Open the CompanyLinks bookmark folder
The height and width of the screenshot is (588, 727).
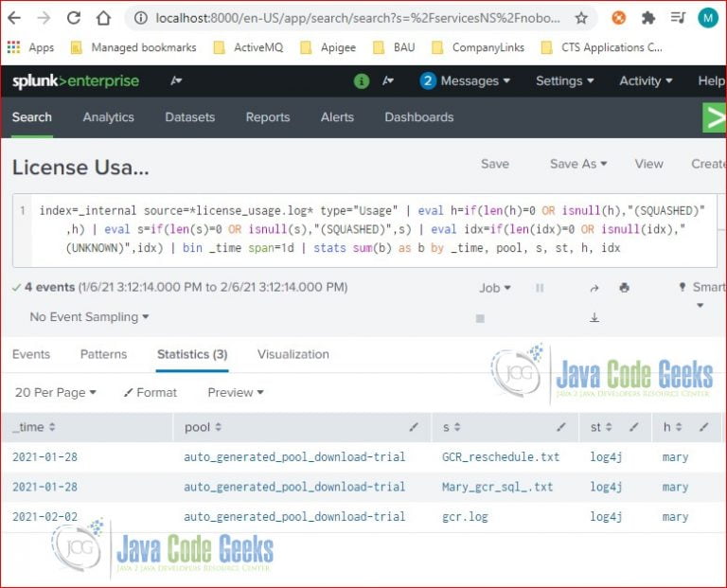(478, 47)
